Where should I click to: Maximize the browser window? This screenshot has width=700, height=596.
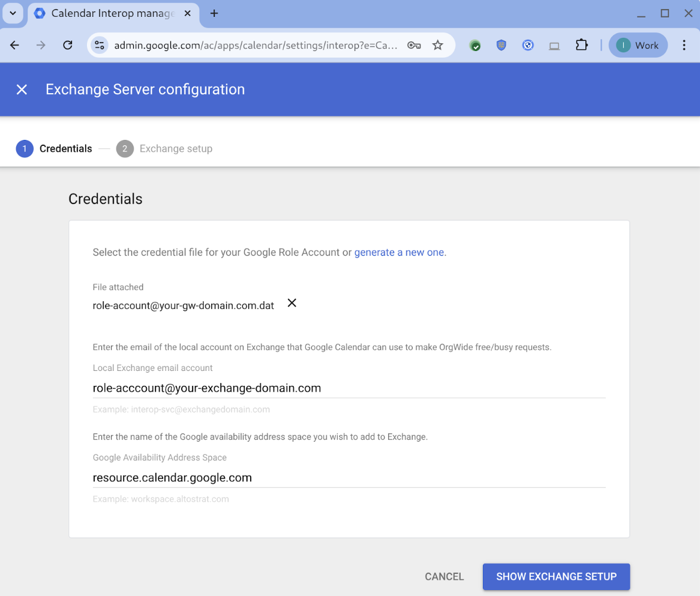665,13
